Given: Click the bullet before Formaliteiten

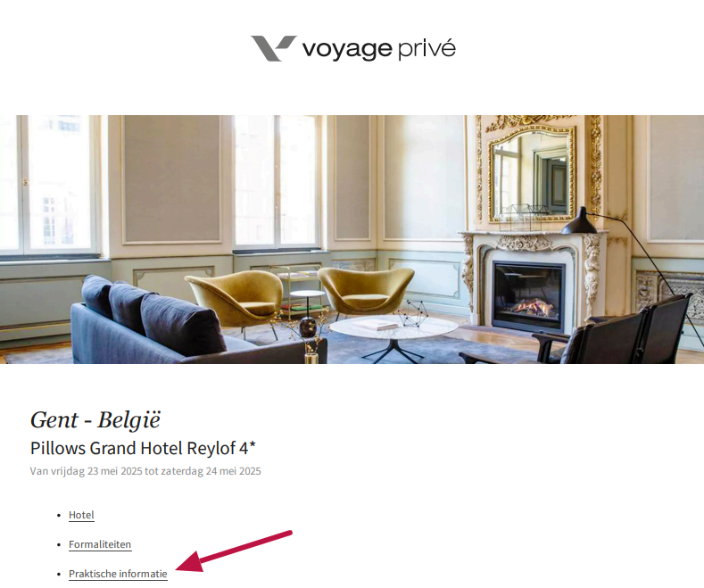Looking at the screenshot, I should pyautogui.click(x=59, y=545).
